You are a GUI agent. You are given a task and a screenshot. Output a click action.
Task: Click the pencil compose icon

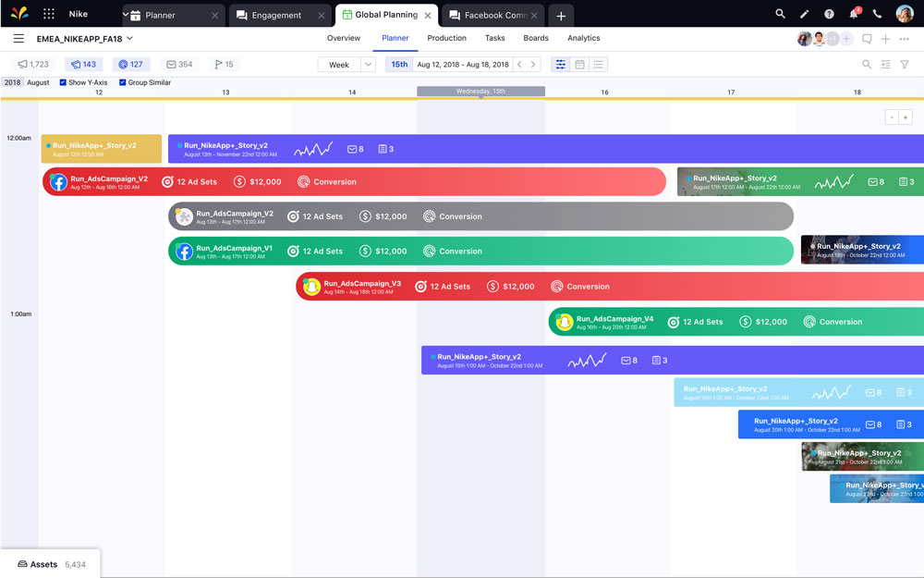coord(805,14)
